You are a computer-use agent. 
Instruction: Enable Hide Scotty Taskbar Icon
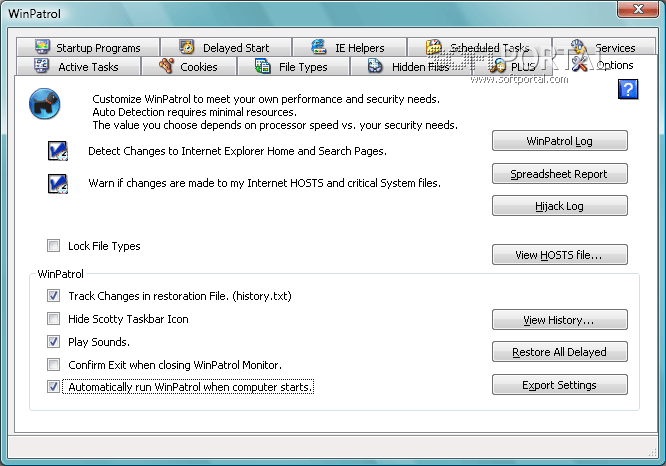click(x=54, y=319)
